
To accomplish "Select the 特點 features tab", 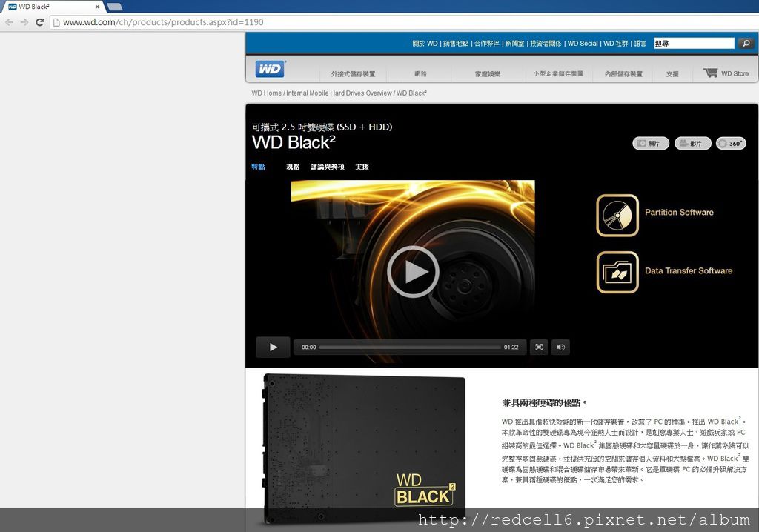I will click(259, 167).
